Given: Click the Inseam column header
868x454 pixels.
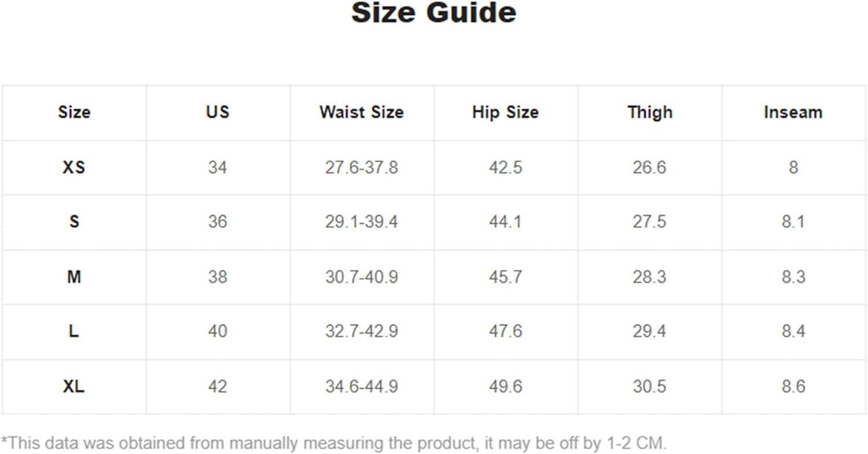Looking at the screenshot, I should click(793, 112).
